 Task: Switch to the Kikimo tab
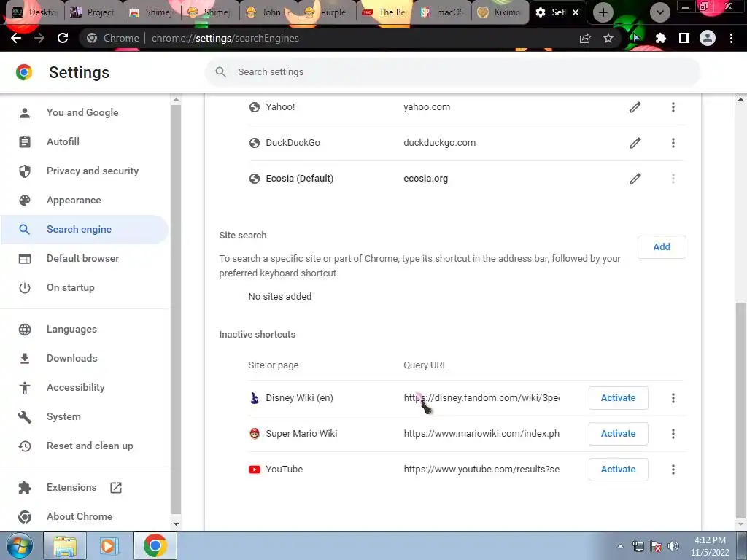tap(500, 12)
